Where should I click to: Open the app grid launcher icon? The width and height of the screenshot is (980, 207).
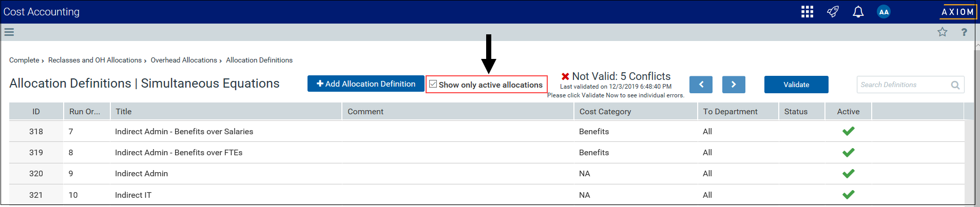tap(807, 12)
